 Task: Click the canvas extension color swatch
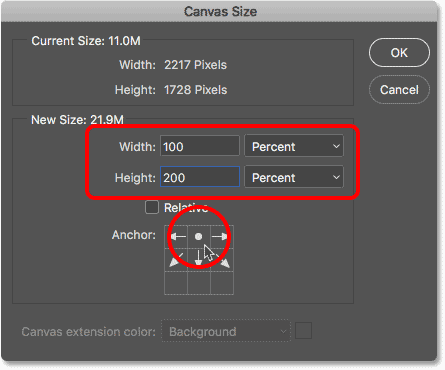[x=303, y=331]
